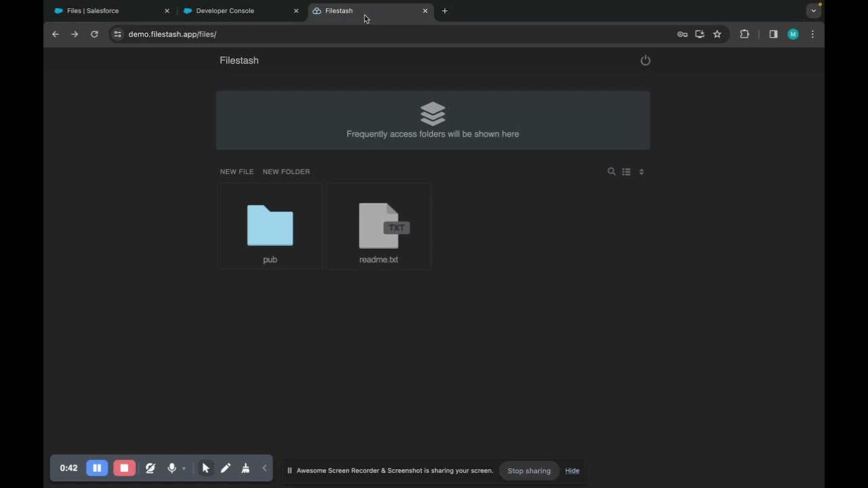Open the readme.txt file
Image resolution: width=868 pixels, height=488 pixels.
tap(378, 226)
